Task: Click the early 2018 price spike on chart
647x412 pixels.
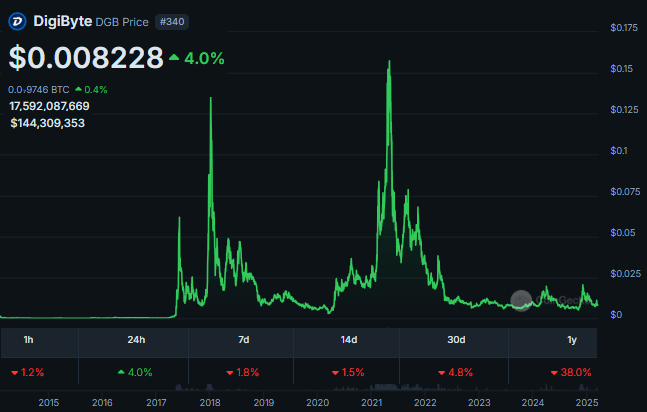Action: [211, 99]
